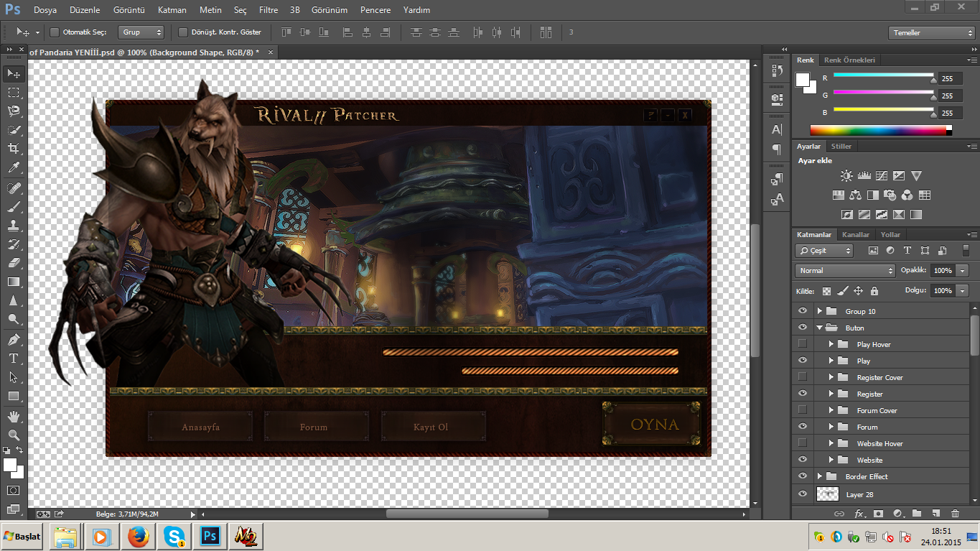Hide the Play layer group
Viewport: 980px width, 551px height.
(803, 361)
